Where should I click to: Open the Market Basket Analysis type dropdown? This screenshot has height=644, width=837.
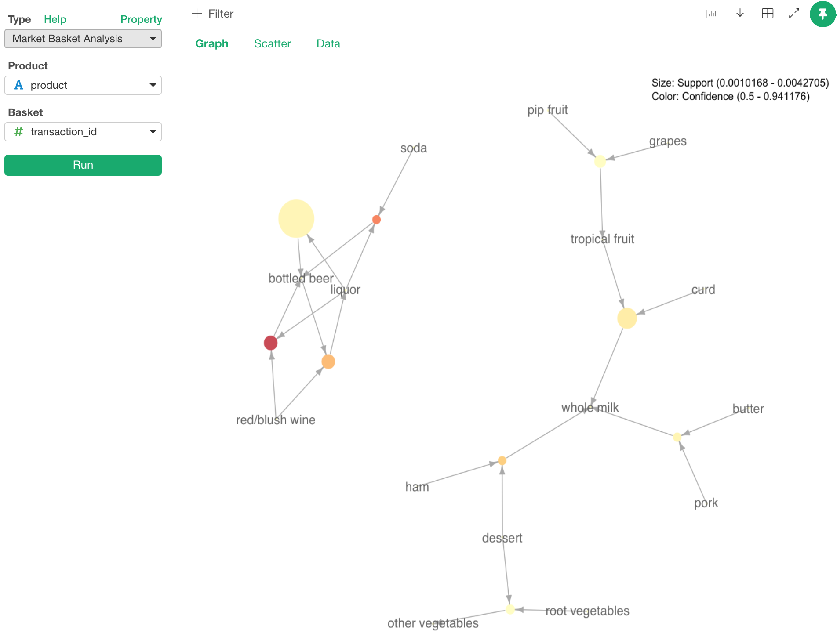pyautogui.click(x=83, y=39)
